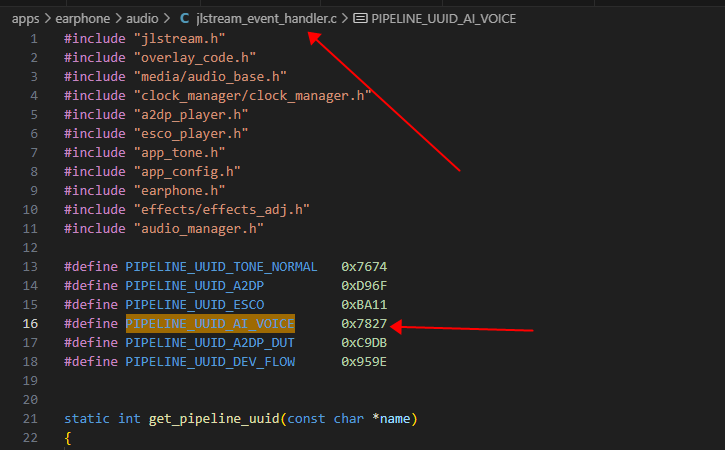Screen dimensions: 725x450
Task: Click the name parameter on line 21
Action: 395,419
